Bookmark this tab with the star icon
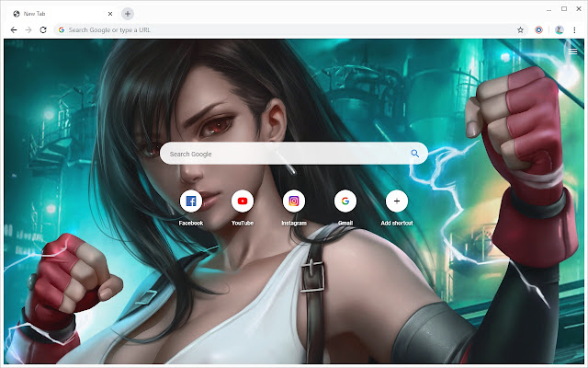 point(520,30)
